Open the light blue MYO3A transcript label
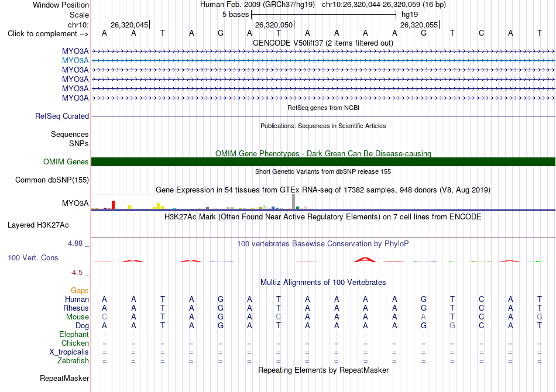This screenshot has width=556, height=392. pos(75,61)
